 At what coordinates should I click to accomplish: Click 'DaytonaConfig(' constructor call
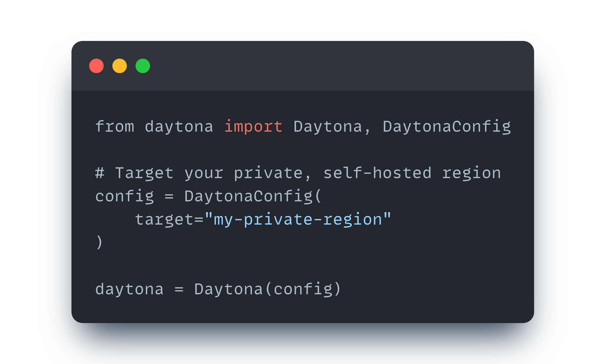coord(253,196)
